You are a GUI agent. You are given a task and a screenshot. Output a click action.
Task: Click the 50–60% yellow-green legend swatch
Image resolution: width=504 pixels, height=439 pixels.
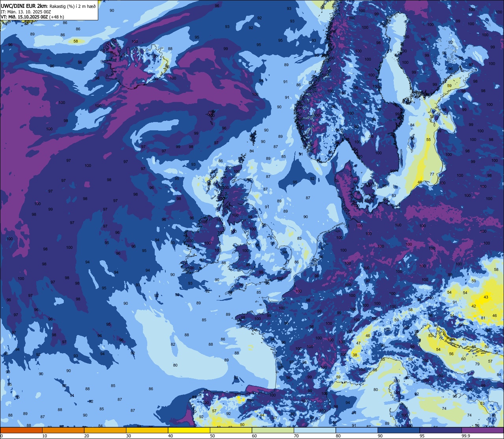(x=231, y=430)
